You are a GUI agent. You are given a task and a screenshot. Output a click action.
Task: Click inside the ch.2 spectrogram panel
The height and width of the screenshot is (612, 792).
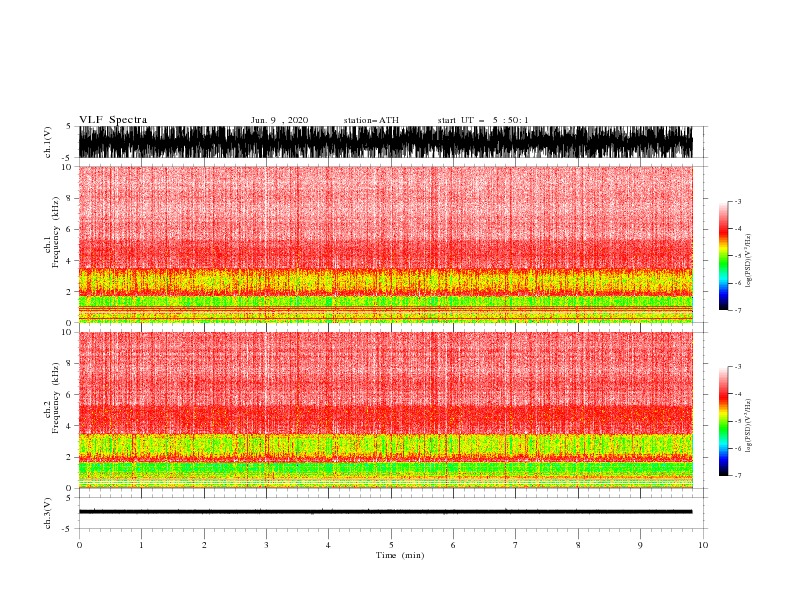click(x=385, y=410)
